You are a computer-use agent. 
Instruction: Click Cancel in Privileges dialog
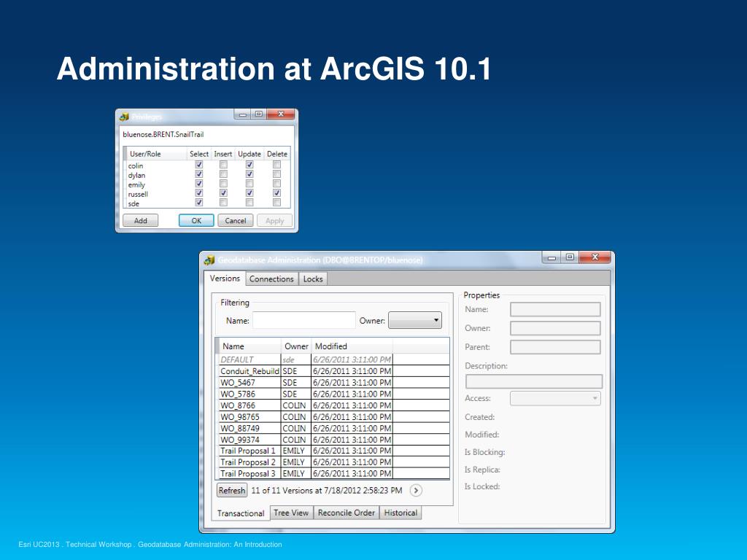(236, 221)
